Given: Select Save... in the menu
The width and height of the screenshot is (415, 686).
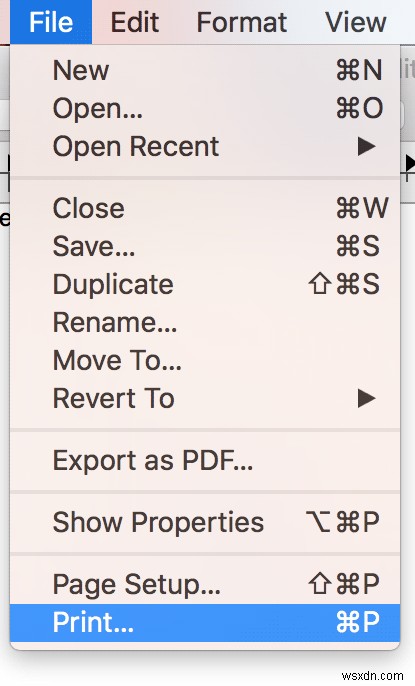Looking at the screenshot, I should tap(205, 246).
